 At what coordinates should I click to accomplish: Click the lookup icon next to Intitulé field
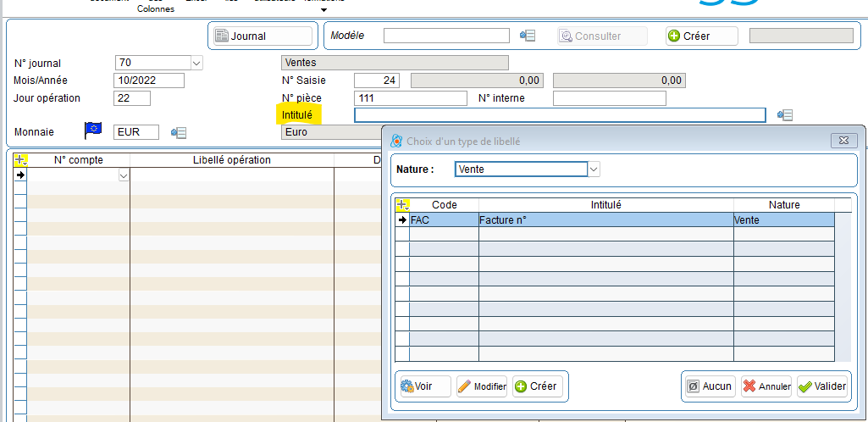tap(784, 115)
